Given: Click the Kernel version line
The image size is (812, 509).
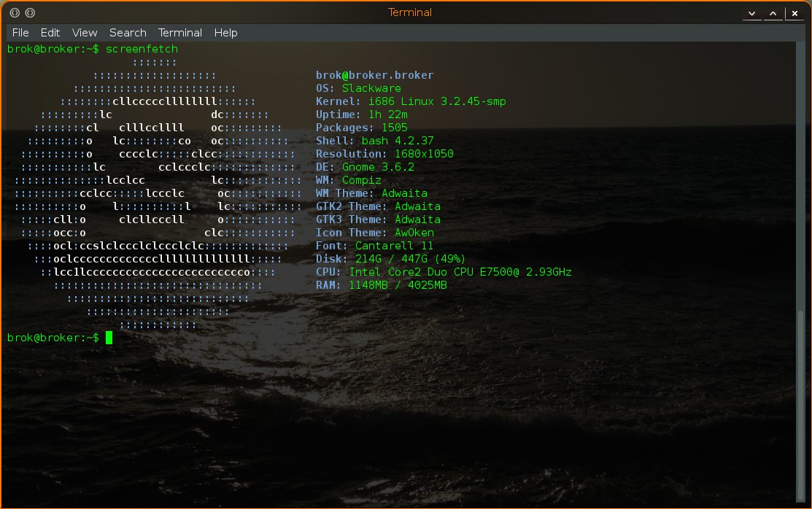Looking at the screenshot, I should (411, 101).
